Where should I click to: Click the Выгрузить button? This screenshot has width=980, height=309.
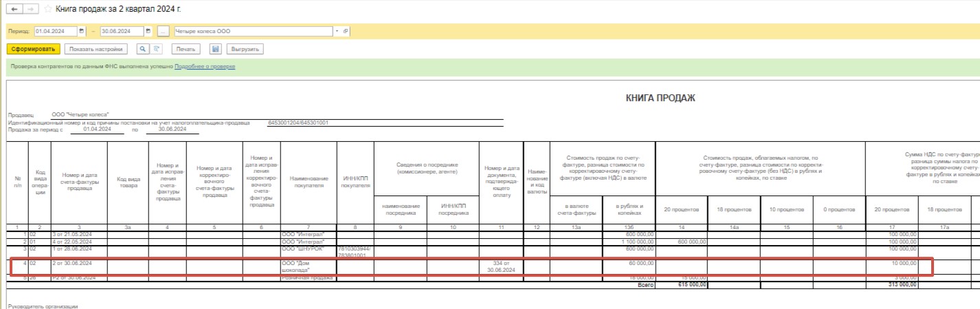click(x=245, y=49)
